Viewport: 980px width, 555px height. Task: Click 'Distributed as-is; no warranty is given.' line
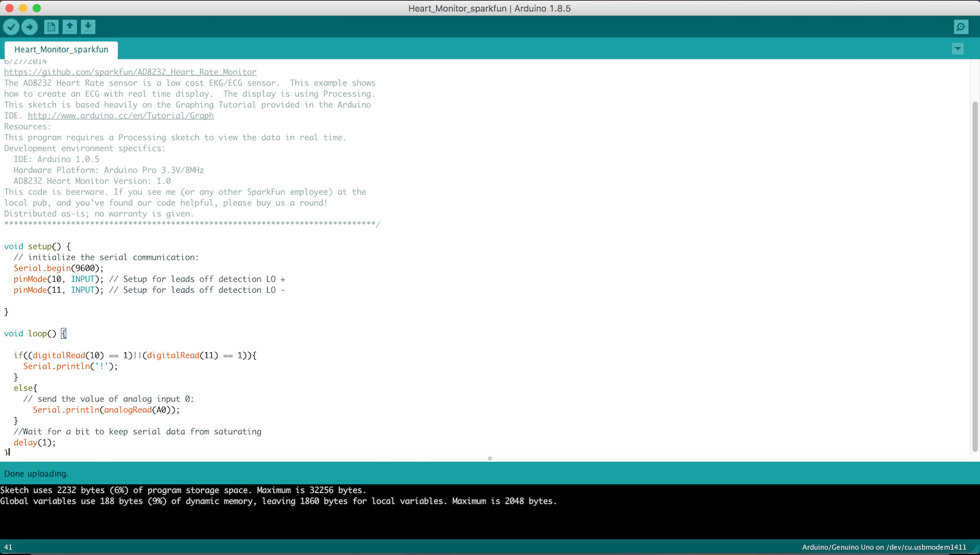pyautogui.click(x=99, y=214)
